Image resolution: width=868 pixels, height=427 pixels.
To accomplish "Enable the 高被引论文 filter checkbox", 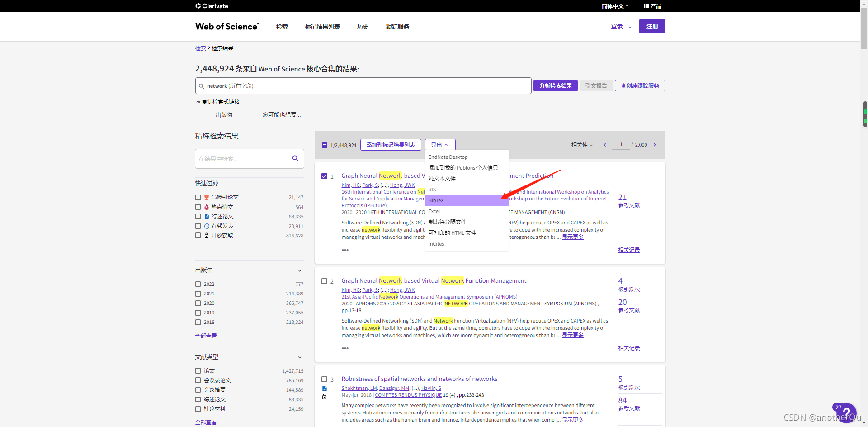I will [198, 197].
